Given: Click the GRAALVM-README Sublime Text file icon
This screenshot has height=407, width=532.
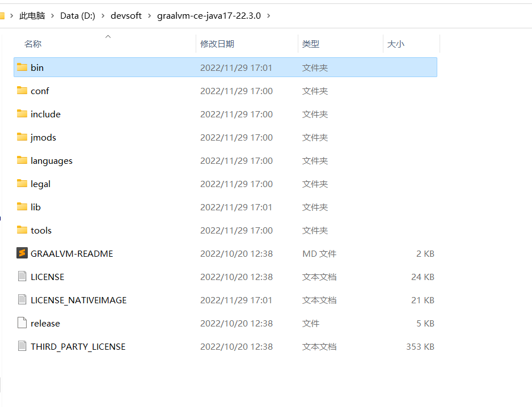Looking at the screenshot, I should pos(22,253).
